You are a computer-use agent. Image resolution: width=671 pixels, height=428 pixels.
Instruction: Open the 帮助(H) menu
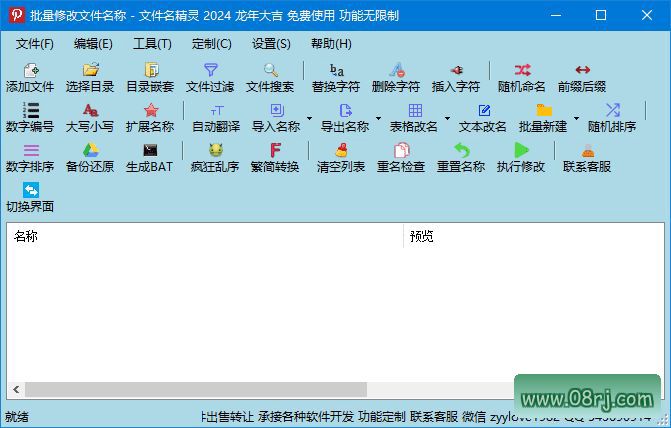331,44
